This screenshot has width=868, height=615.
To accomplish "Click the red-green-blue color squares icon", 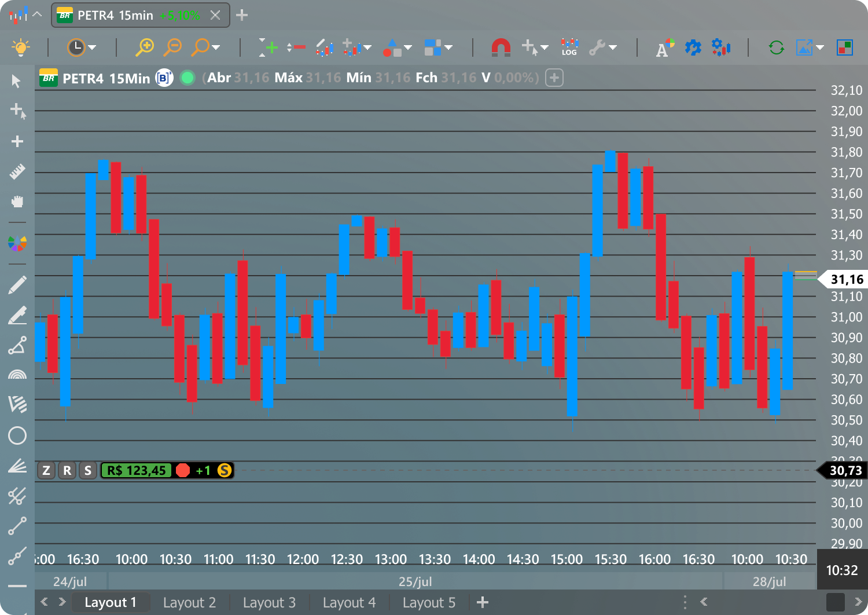I will tap(845, 47).
